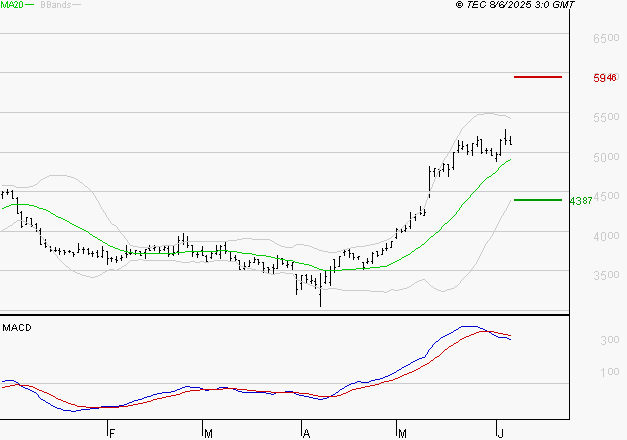Click the 3500 price axis label
This screenshot has height=440, width=627.
click(606, 275)
